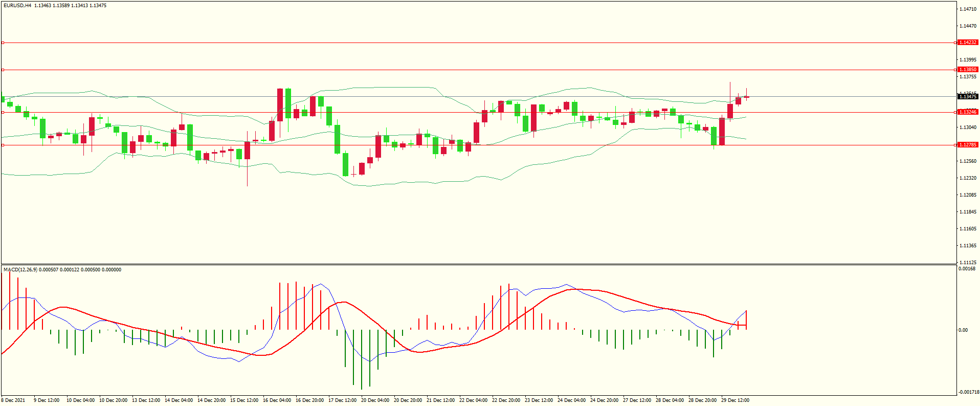
Task: Click the 13 Dec 12:00 time label
Action: [x=146, y=400]
